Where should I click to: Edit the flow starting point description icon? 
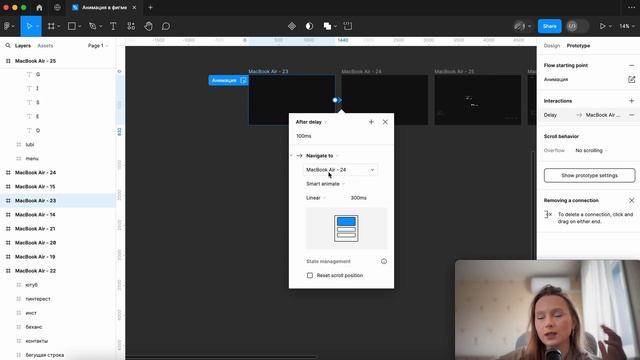coord(631,79)
